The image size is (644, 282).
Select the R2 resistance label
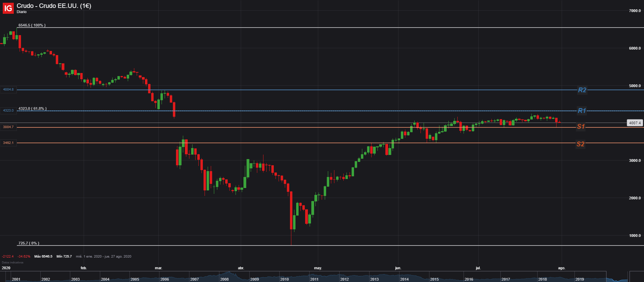click(582, 90)
